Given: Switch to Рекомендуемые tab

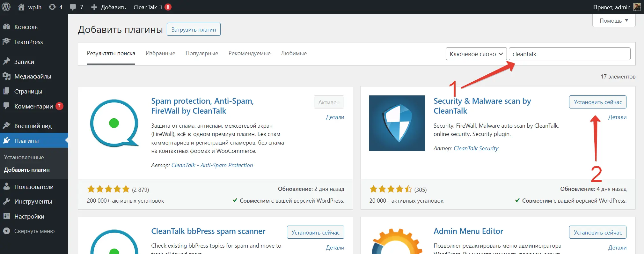Looking at the screenshot, I should (249, 53).
